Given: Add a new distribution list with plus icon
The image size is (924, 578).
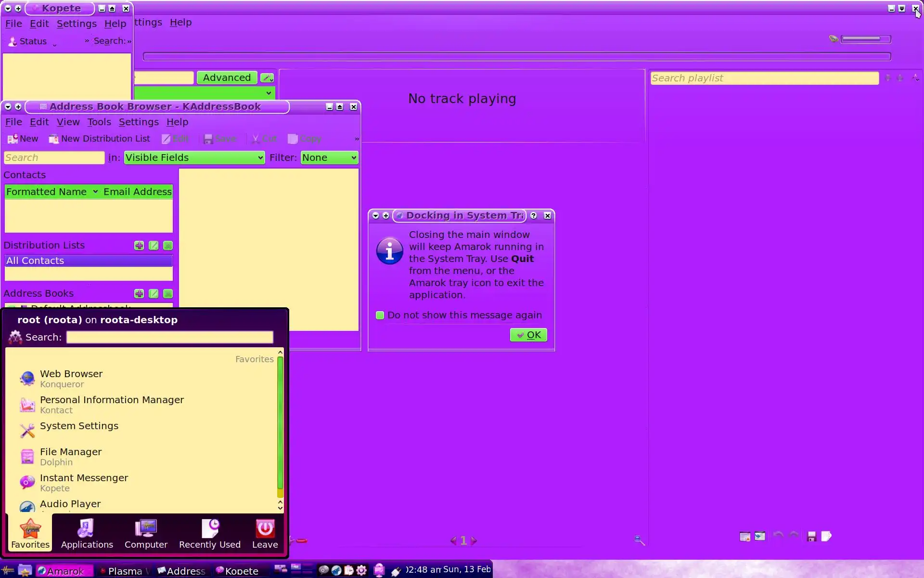Looking at the screenshot, I should (x=139, y=246).
